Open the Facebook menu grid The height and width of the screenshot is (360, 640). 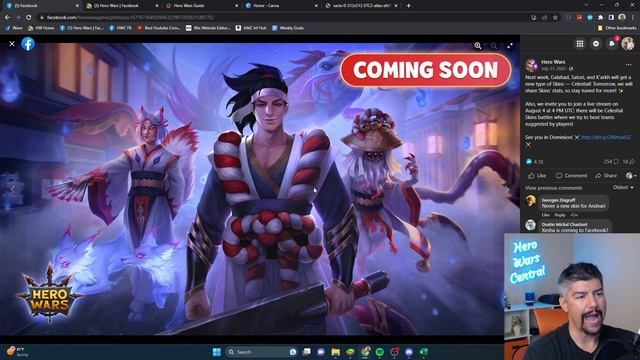point(580,44)
